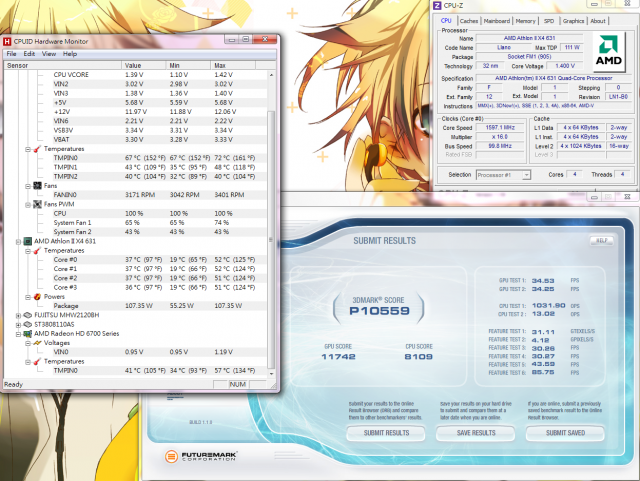Image resolution: width=640 pixels, height=481 pixels.
Task: Collapse the Radeon Temperatures node
Action: (x=28, y=362)
